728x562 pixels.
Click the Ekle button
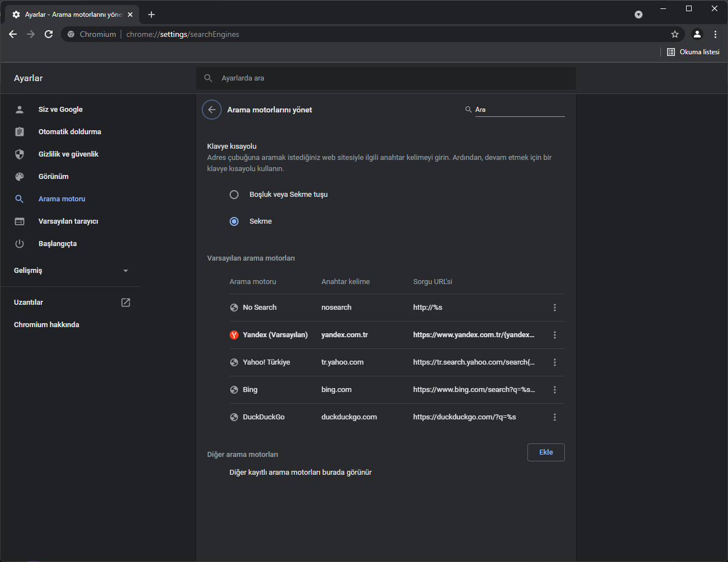click(x=546, y=452)
